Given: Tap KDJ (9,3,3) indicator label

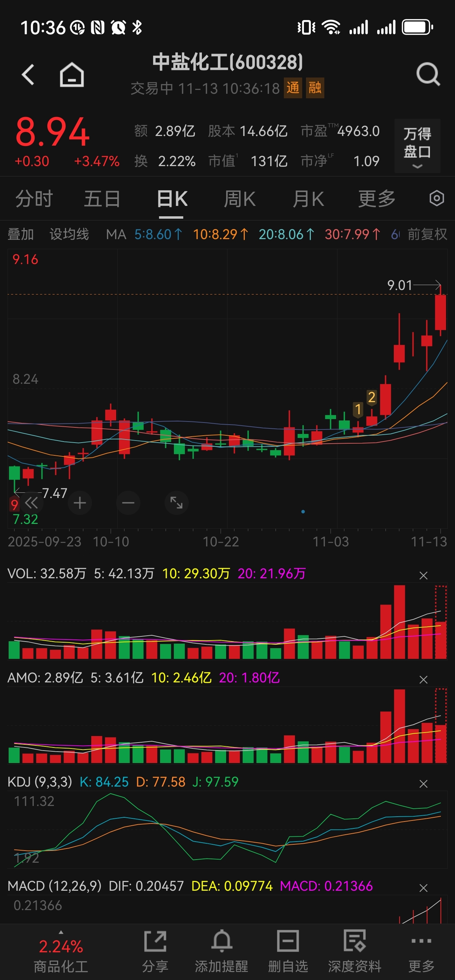Looking at the screenshot, I should coord(39,782).
